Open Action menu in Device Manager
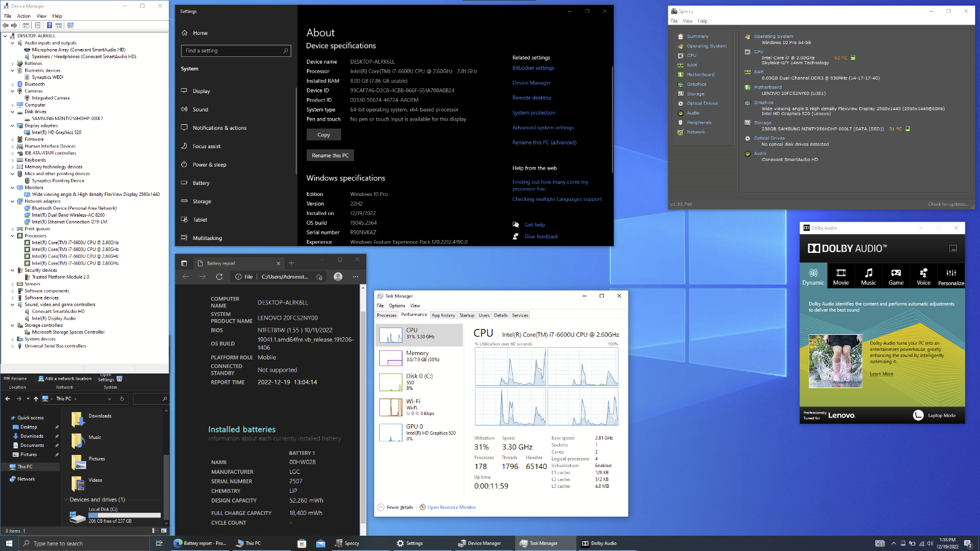Image resolution: width=980 pixels, height=551 pixels. click(24, 16)
